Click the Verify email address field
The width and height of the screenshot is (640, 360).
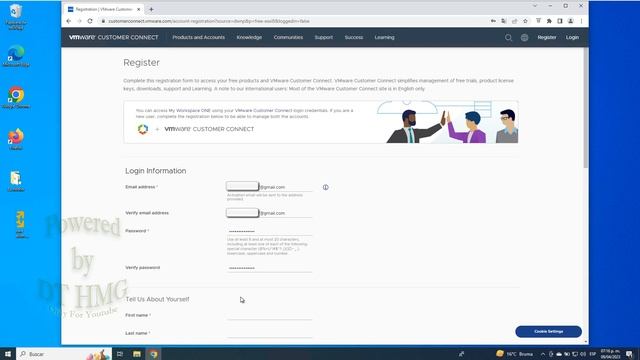(x=269, y=213)
